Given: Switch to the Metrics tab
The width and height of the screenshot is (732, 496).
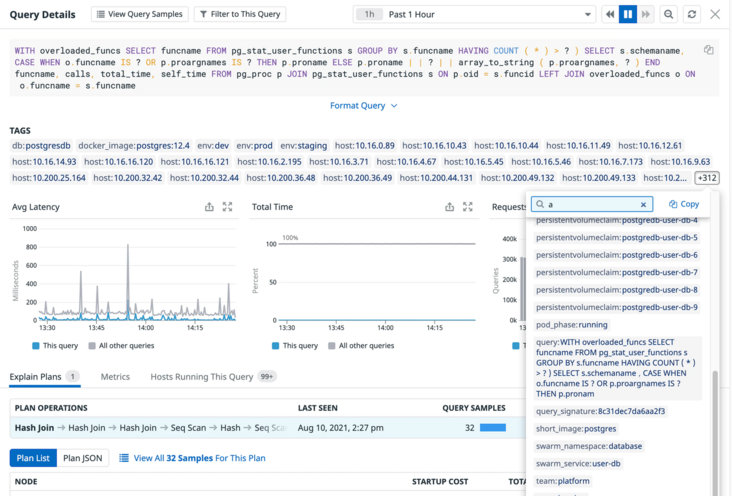Looking at the screenshot, I should (x=115, y=377).
